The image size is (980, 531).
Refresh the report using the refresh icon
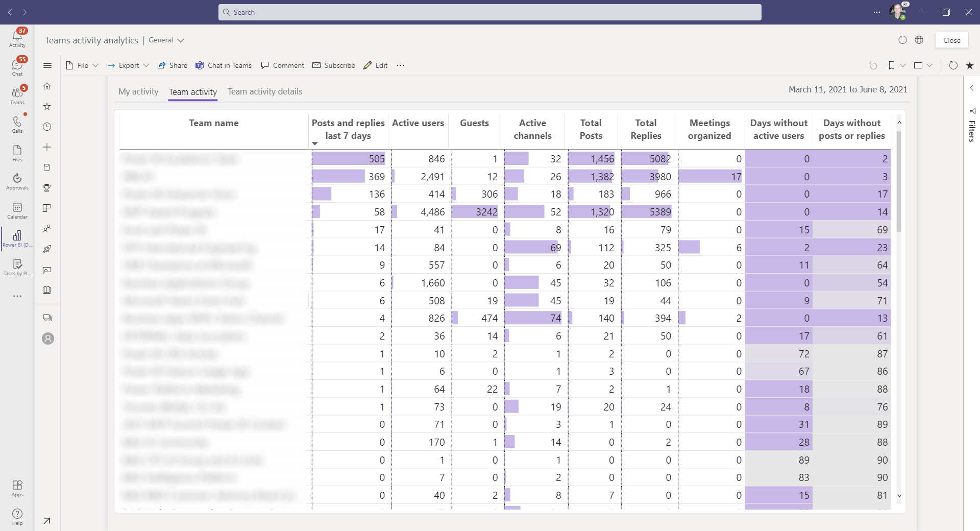[x=952, y=65]
